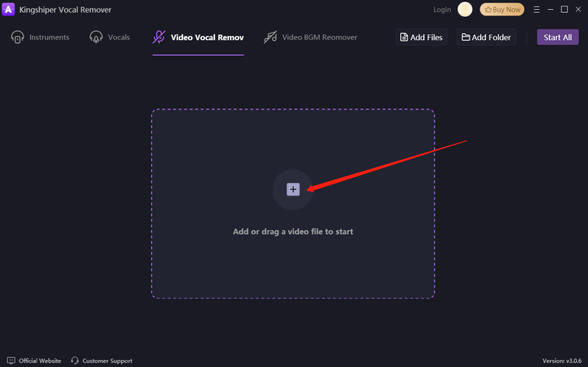
Task: Minimize the Kingshiper window
Action: (x=551, y=9)
